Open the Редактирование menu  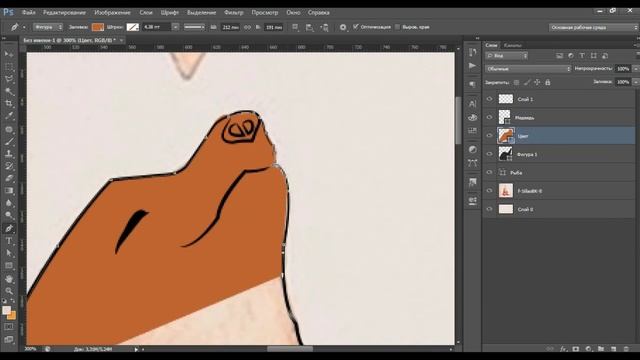[x=64, y=13]
